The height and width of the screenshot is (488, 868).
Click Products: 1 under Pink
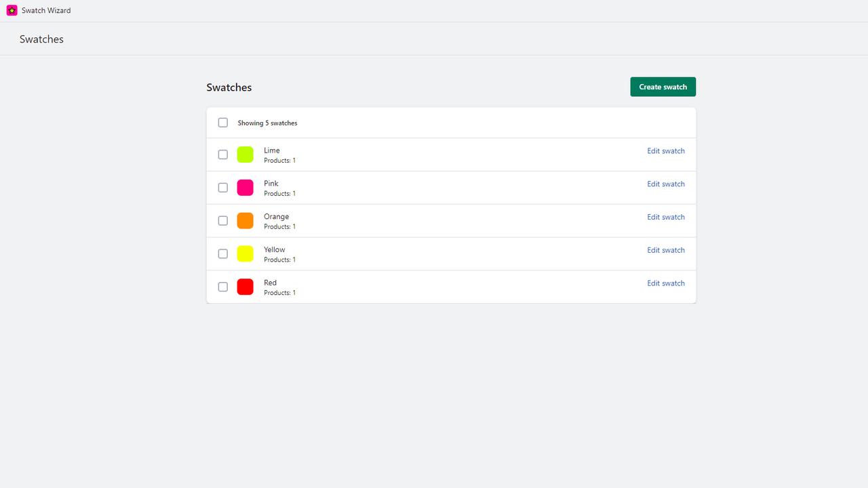tap(280, 194)
